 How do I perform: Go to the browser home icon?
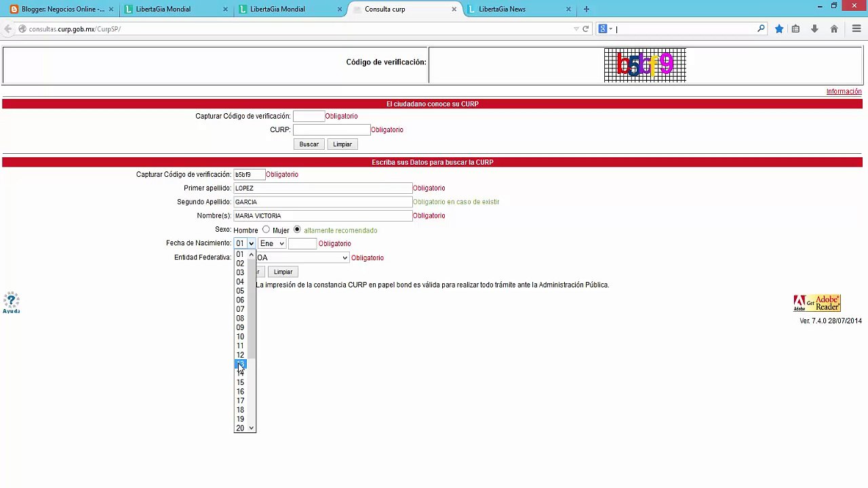[834, 29]
